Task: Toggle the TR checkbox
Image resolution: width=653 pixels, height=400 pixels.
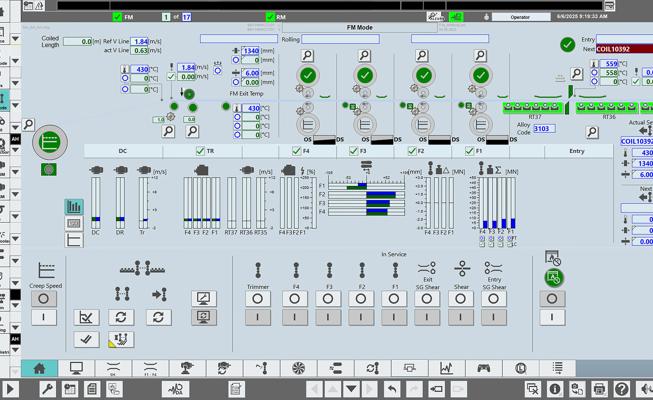Action: coord(200,151)
